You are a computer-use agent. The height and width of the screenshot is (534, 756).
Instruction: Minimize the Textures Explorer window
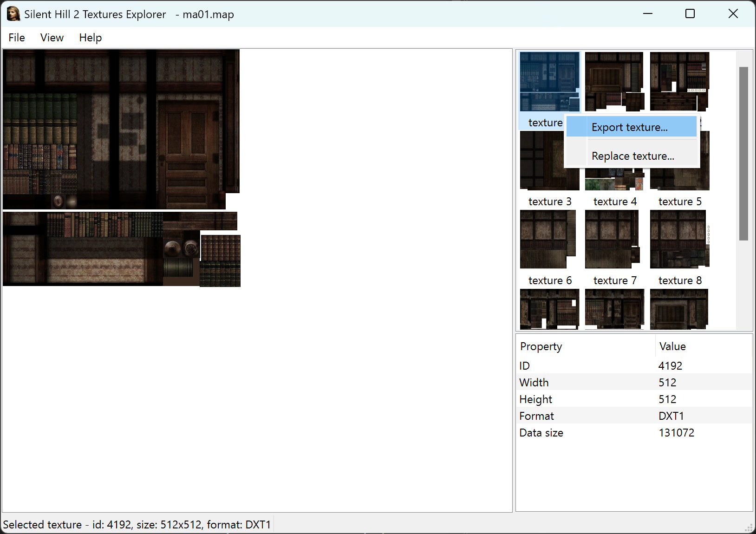point(648,13)
